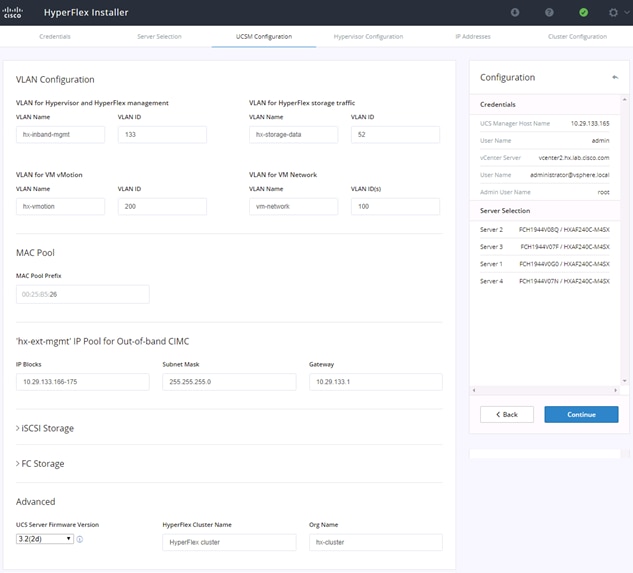Go to the Credentials step tab
Viewport: 633px width, 573px height.
55,36
